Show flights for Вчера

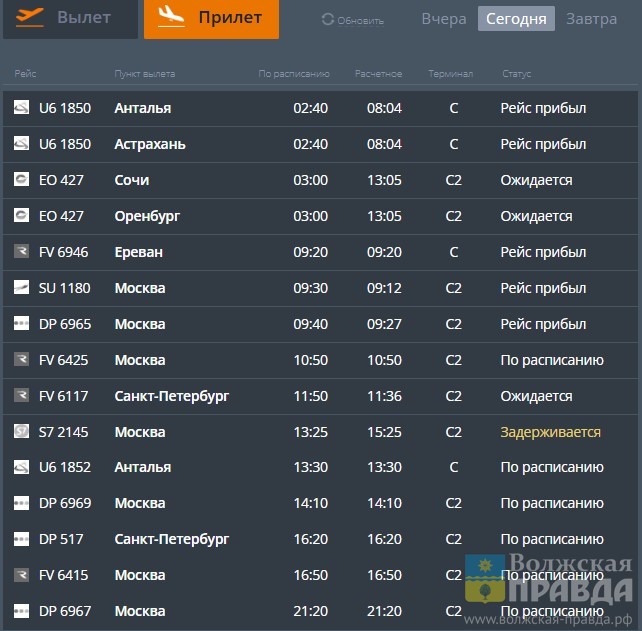tap(443, 19)
